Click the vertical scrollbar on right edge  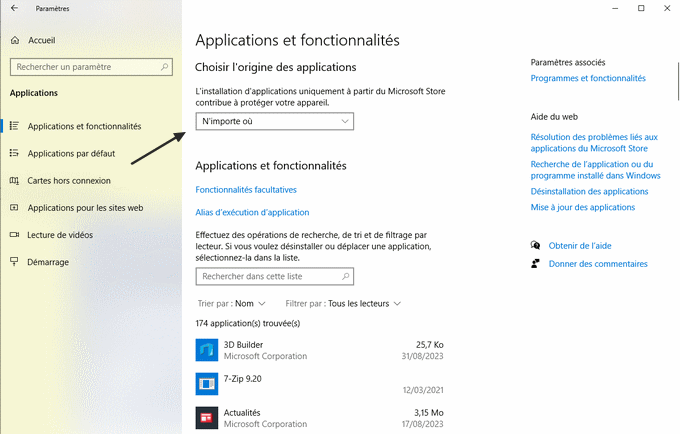pyautogui.click(x=678, y=82)
